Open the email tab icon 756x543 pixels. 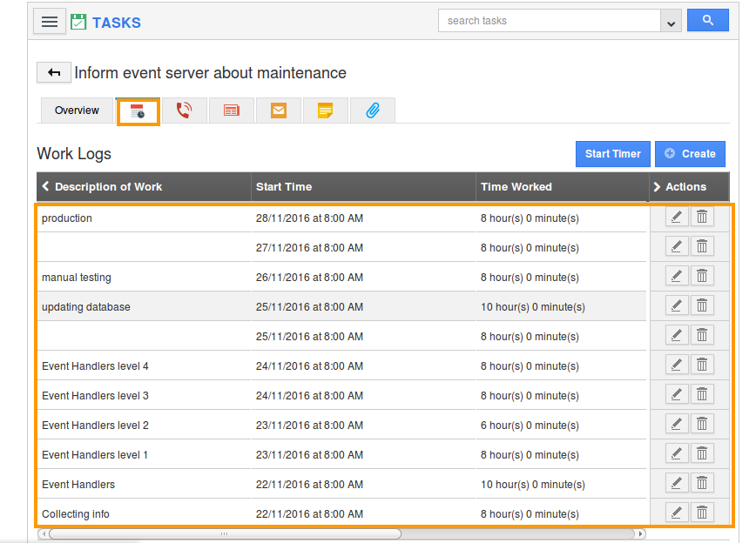pos(278,111)
